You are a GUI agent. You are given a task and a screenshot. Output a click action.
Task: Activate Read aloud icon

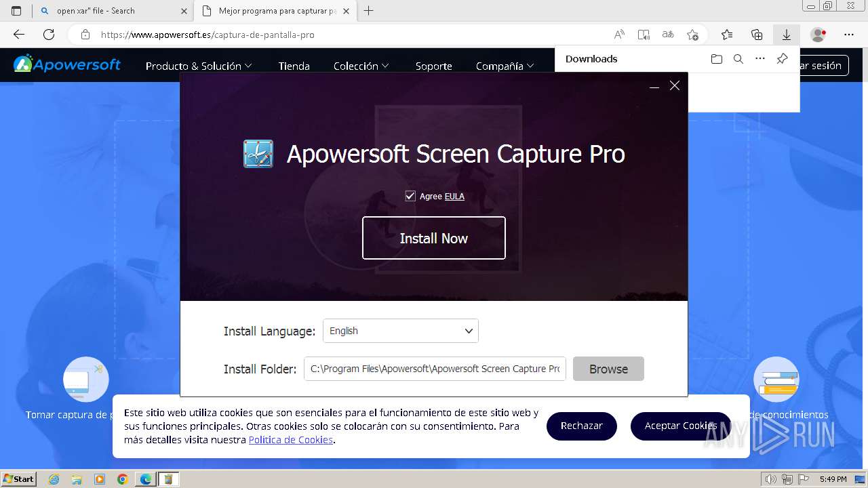619,35
